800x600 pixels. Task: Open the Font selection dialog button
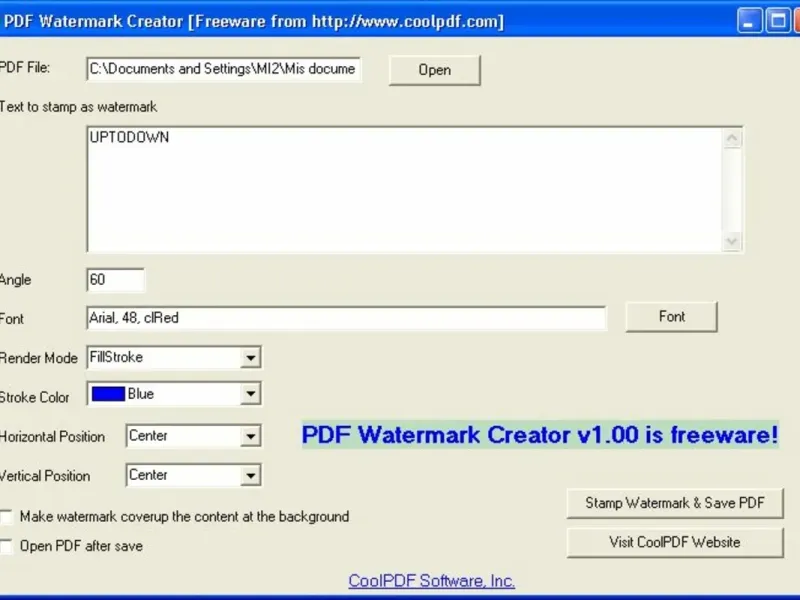671,317
